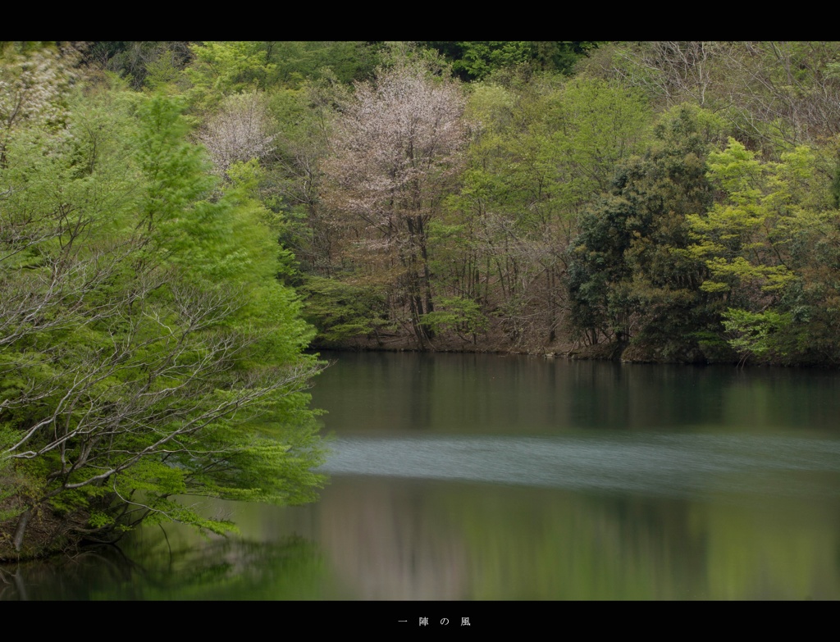Click the character 陣 in the caption
The width and height of the screenshot is (840, 642).
pyautogui.click(x=423, y=622)
